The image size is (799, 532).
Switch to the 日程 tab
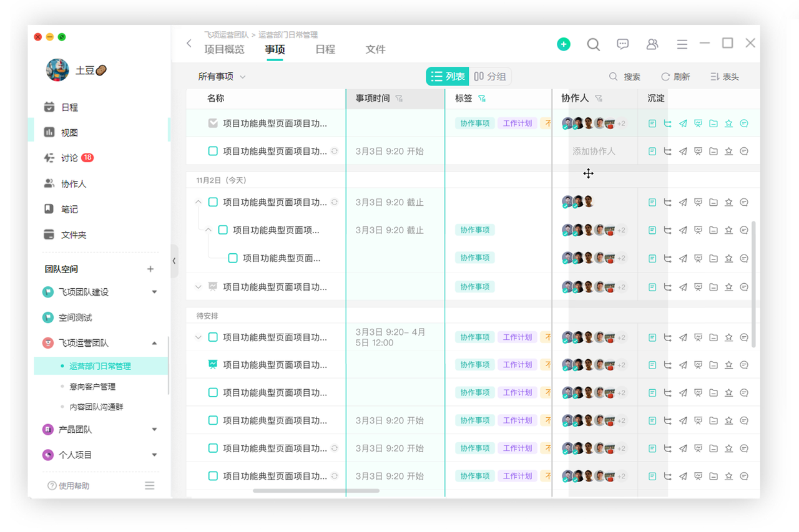325,49
